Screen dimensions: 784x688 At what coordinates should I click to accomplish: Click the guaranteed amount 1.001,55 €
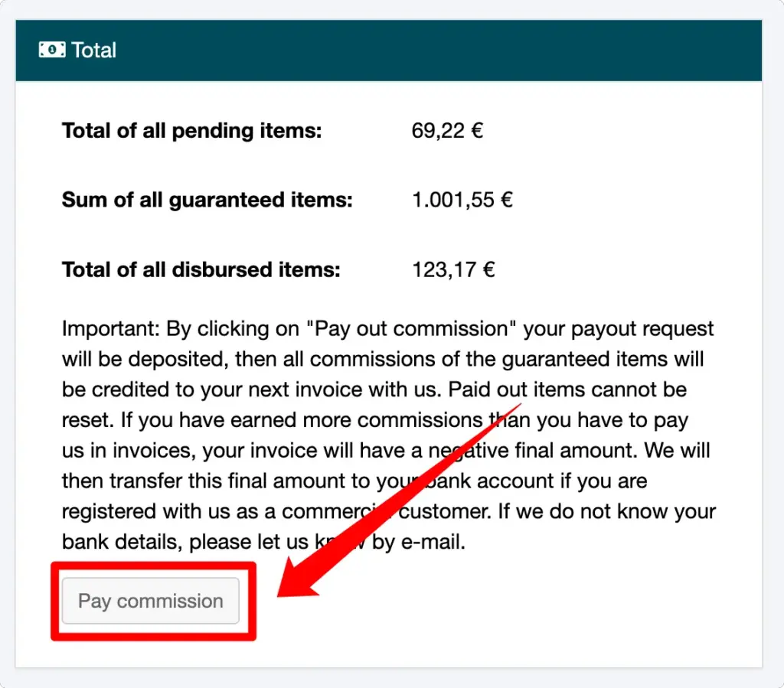click(x=462, y=200)
